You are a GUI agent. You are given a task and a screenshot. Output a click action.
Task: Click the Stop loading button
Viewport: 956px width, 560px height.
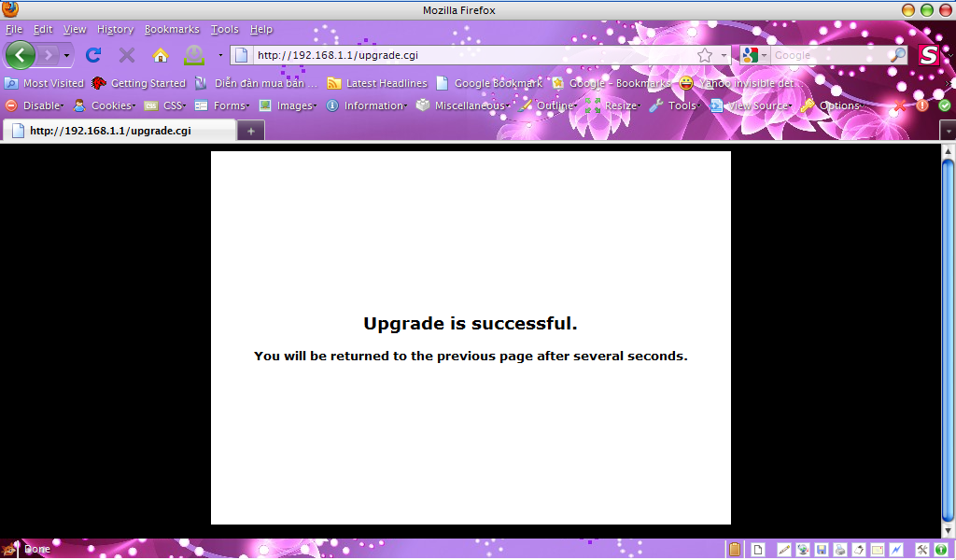[127, 55]
